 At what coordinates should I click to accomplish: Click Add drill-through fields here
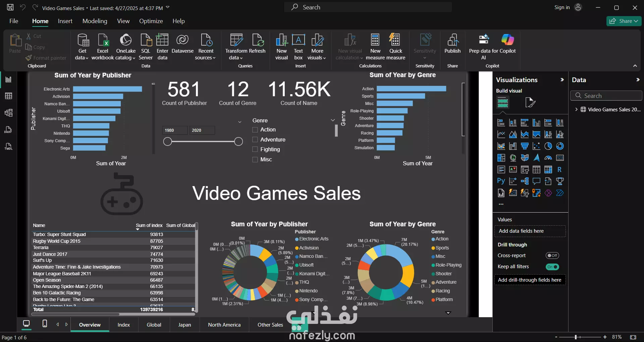(x=530, y=280)
